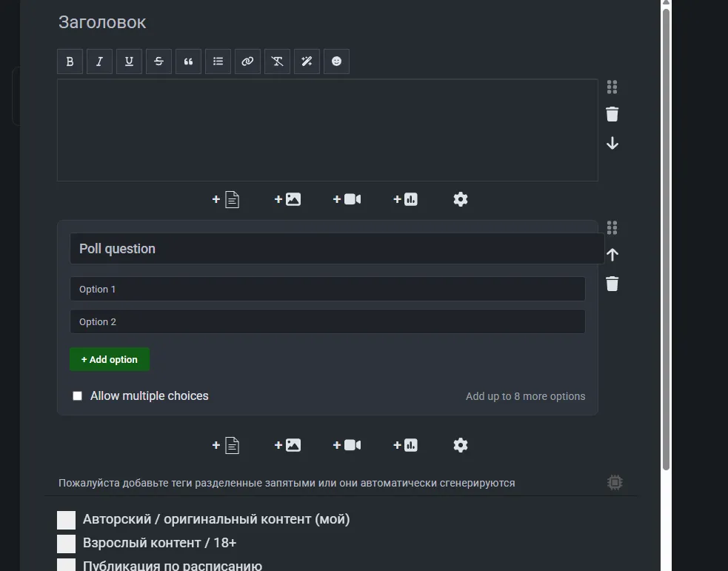
Task: Delete the poll block
Action: (x=612, y=284)
